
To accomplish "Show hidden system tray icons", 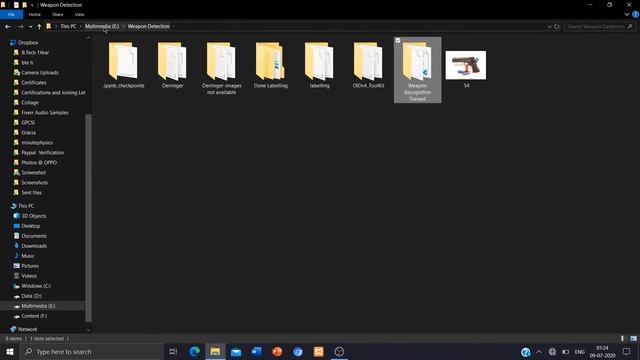I will [x=539, y=351].
